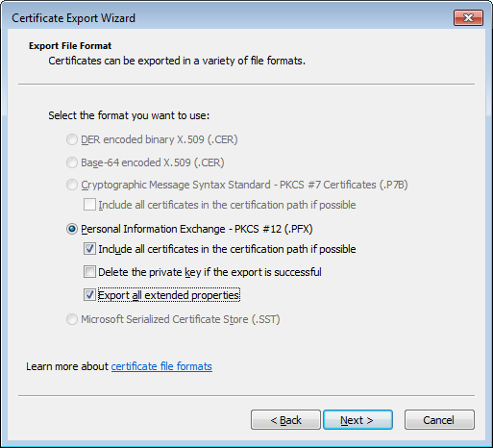Close the wizard using the red X
493x448 pixels.
[x=468, y=17]
